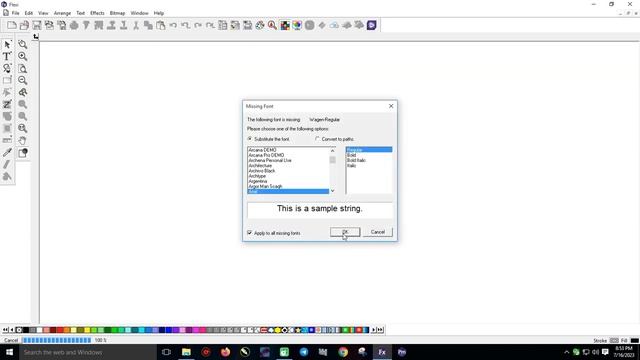
Task: Click the cloud toolbar icon
Action: point(334,25)
